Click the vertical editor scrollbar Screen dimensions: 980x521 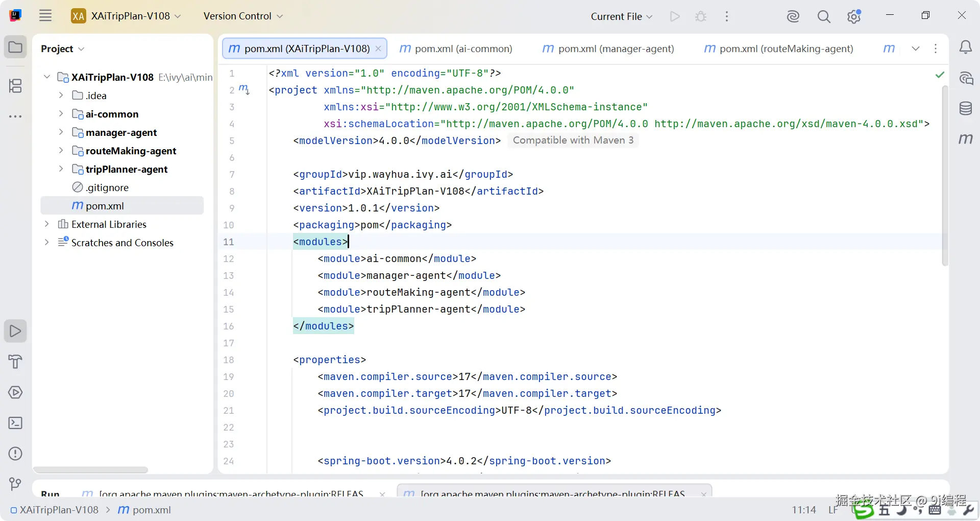[945, 176]
